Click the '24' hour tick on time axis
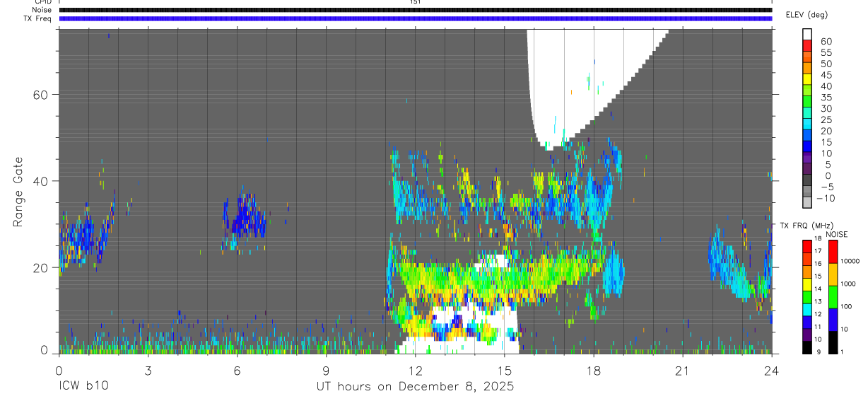 tap(772, 370)
